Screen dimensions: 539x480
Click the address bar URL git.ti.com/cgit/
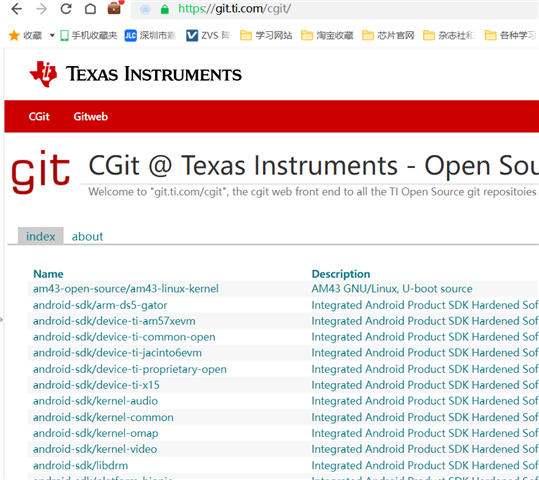pos(234,9)
